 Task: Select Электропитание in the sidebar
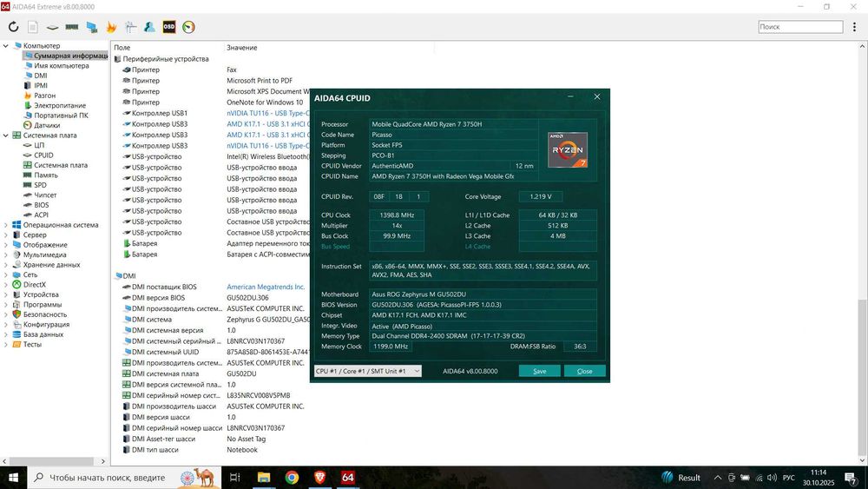pyautogui.click(x=60, y=105)
